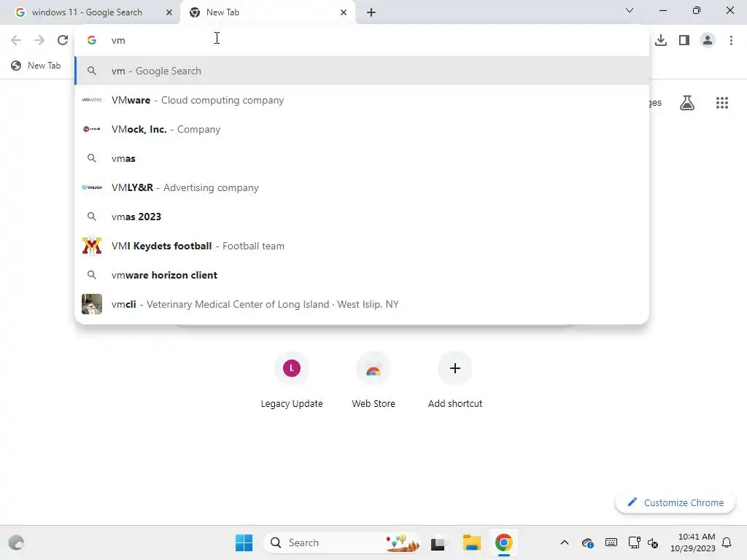Viewport: 747px width, 560px height.
Task: Open the profile avatar menu
Action: click(x=708, y=40)
